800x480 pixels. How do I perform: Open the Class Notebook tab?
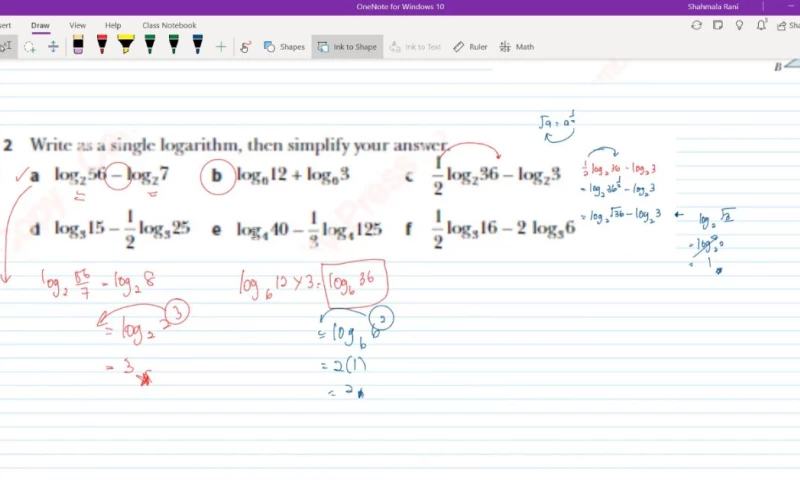click(x=169, y=25)
